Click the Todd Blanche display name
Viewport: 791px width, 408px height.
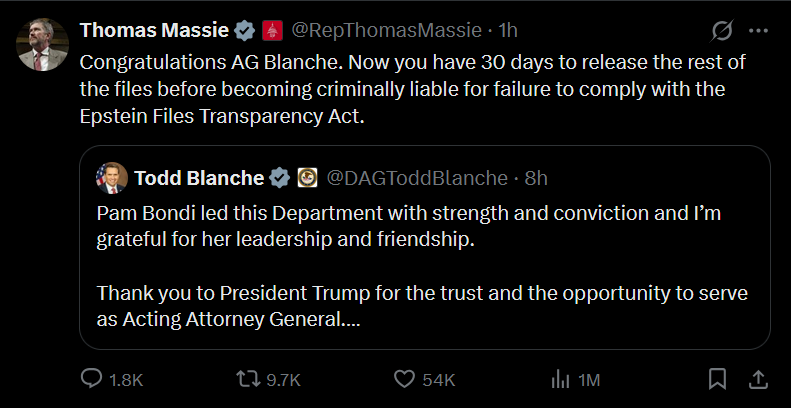point(199,178)
